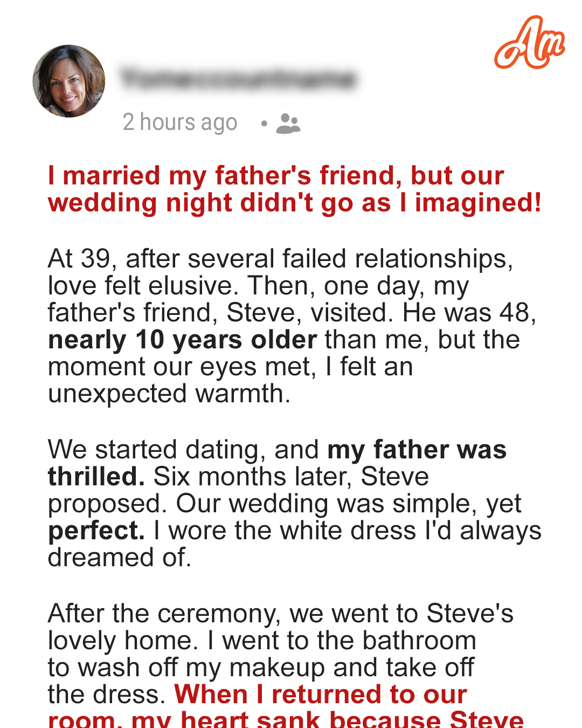Click the text 'We started dating, and'
Image resolution: width=582 pixels, height=728 pixels.
(x=184, y=450)
